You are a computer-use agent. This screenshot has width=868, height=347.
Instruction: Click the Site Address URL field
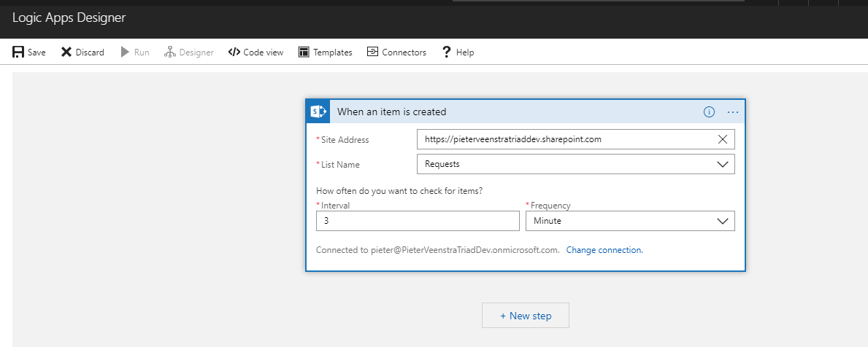[x=576, y=139]
